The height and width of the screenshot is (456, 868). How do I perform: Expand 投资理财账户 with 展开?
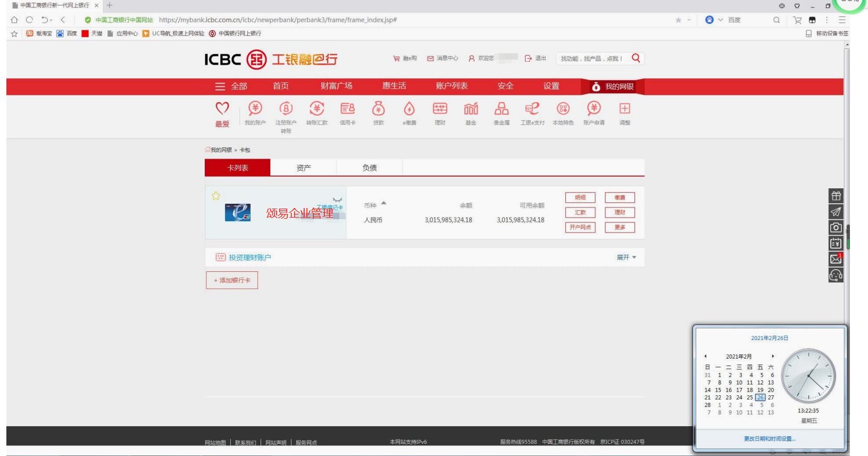click(626, 258)
